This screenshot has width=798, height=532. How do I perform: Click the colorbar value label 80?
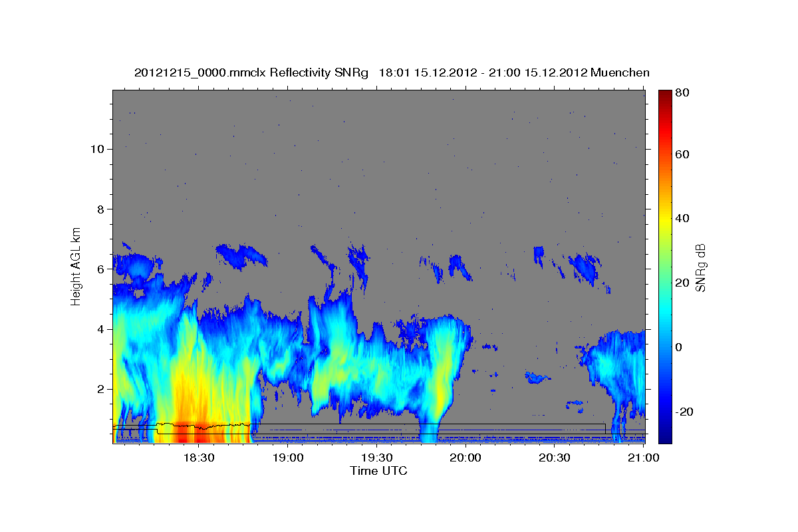681,92
